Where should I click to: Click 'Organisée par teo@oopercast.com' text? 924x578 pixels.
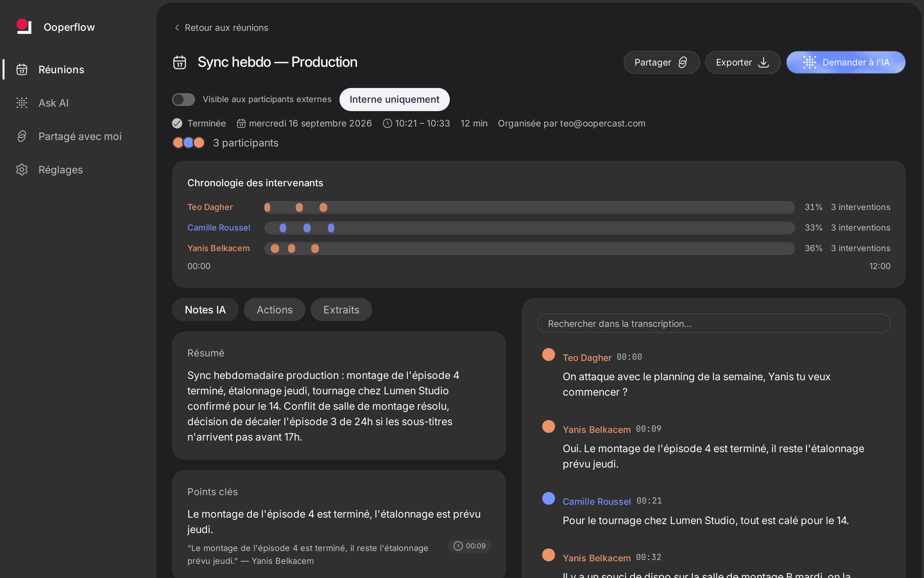point(572,124)
